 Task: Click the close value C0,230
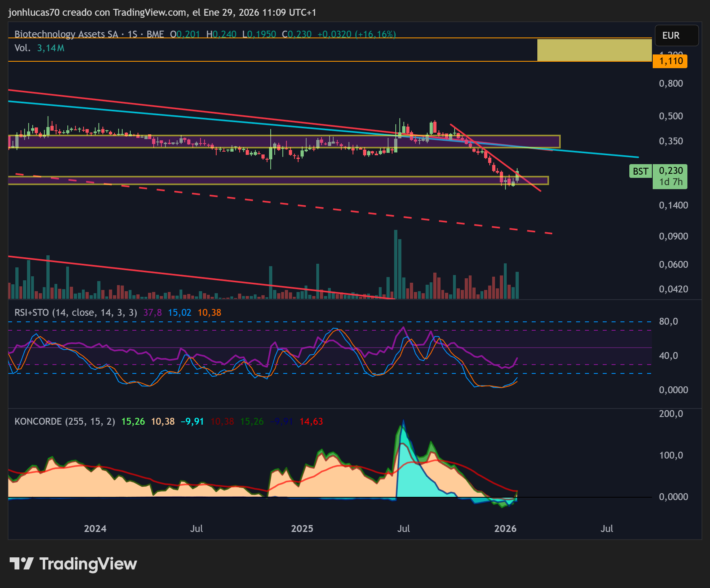coord(297,34)
